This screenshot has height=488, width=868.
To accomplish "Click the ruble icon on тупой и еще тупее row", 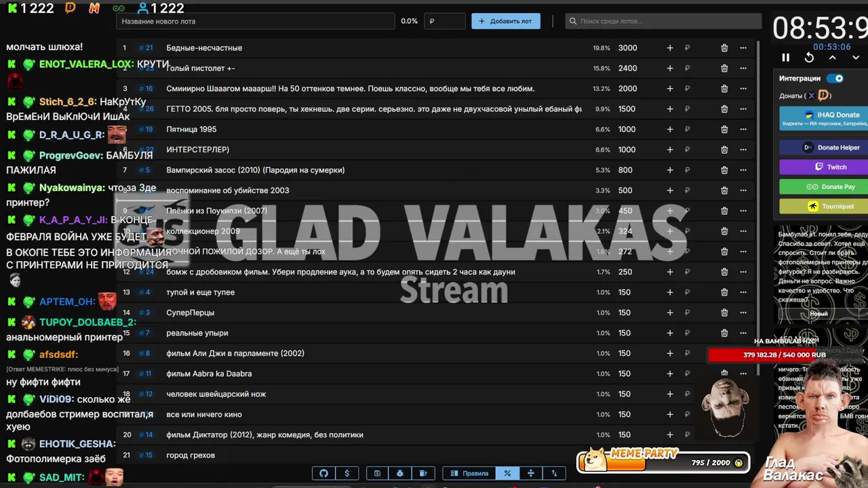I will [x=687, y=292].
